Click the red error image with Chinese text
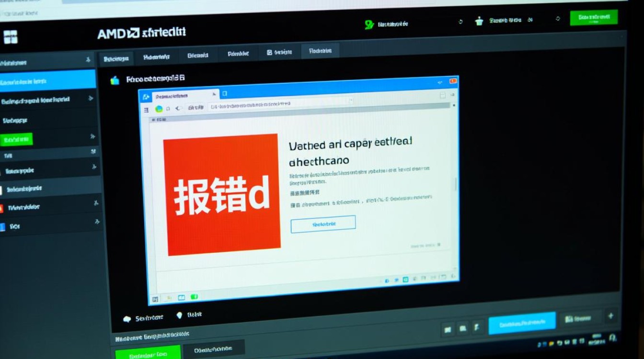Image resolution: width=644 pixels, height=359 pixels. pos(222,194)
